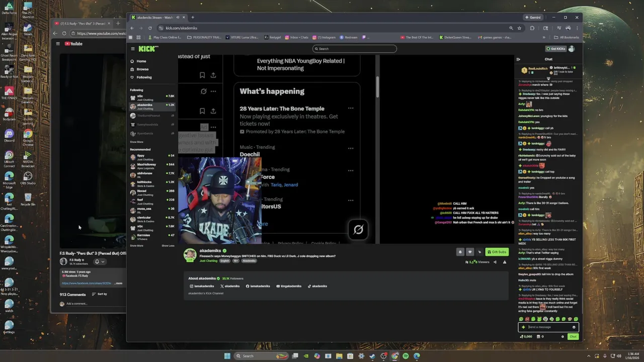This screenshot has height=362, width=644.
Task: Click the bell notification button for akademiks
Action: click(x=460, y=252)
